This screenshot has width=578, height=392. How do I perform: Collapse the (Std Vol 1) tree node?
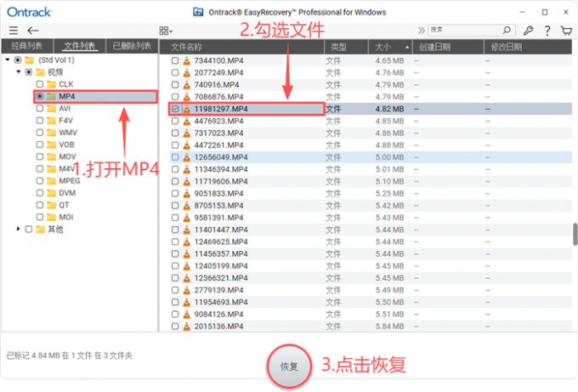(8, 60)
